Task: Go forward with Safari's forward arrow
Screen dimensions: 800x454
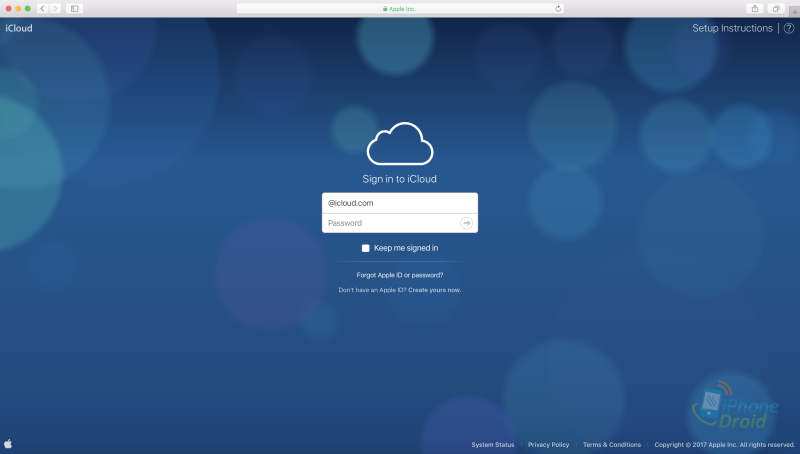Action: (x=56, y=9)
